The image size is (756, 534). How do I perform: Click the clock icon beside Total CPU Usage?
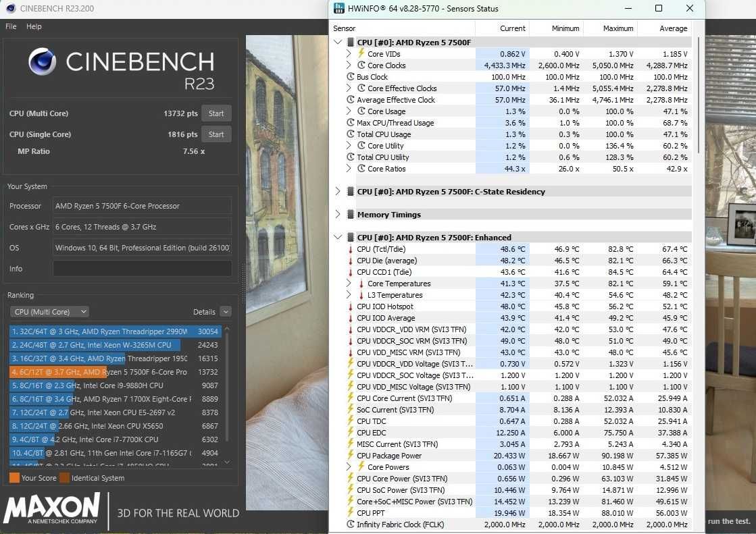[351, 134]
